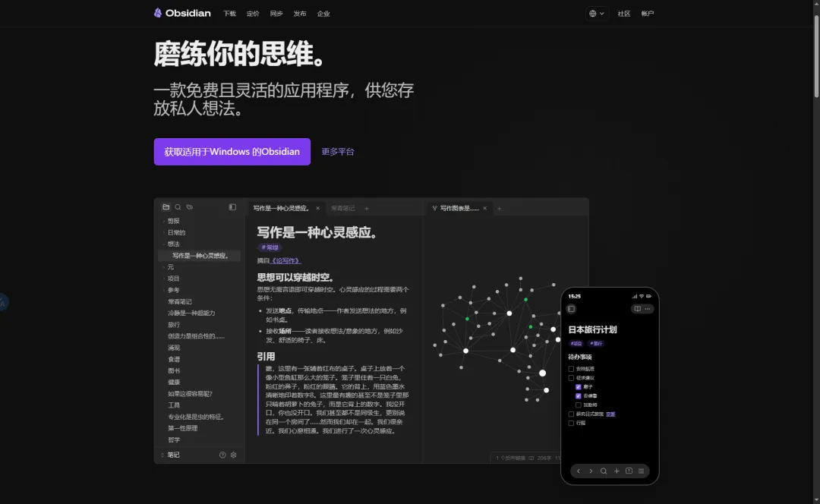Click the plus icon after the 常青笔记 tab
The height and width of the screenshot is (504, 820).
(x=367, y=209)
